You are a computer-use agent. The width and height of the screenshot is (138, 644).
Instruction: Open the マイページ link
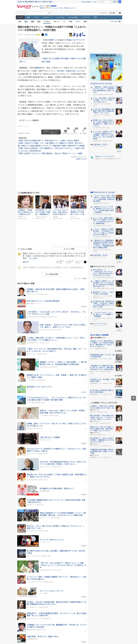[x=103, y=13]
